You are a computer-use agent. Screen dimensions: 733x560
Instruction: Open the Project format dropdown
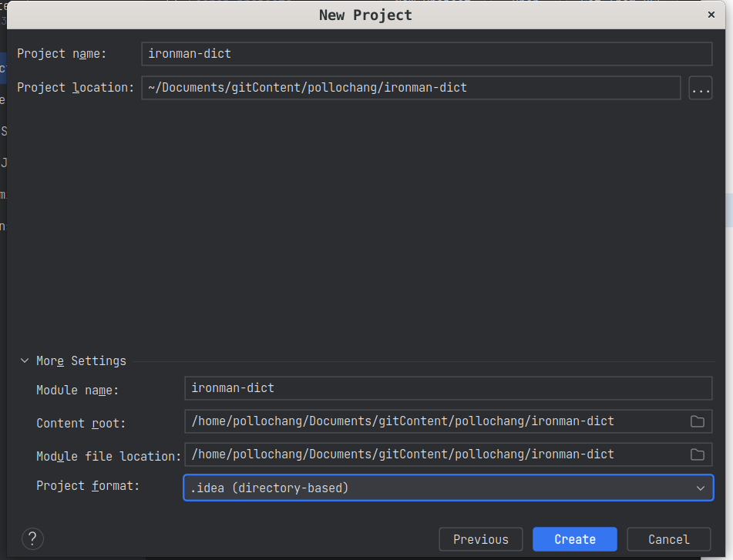[x=448, y=488]
